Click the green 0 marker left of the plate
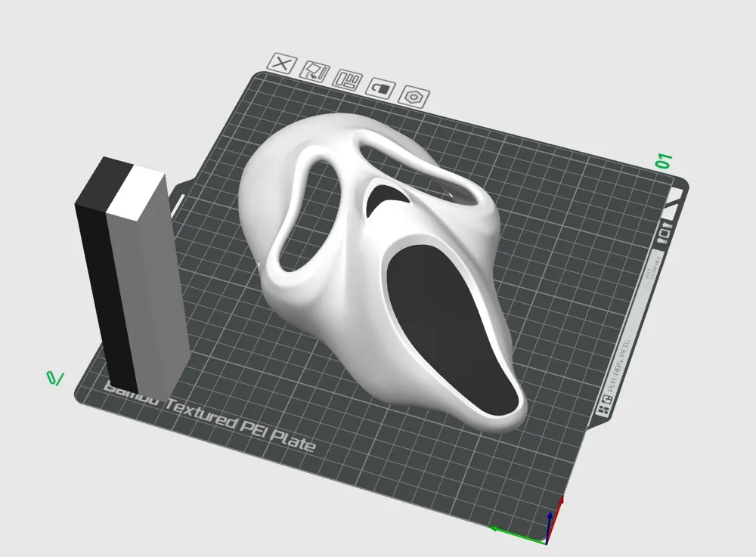Viewport: 756px width, 557px height. click(x=53, y=378)
